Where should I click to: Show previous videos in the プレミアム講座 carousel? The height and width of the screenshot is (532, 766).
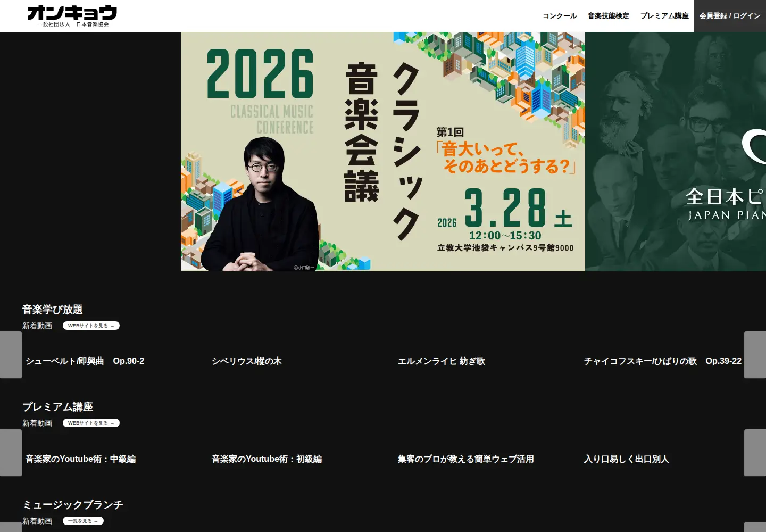click(11, 453)
